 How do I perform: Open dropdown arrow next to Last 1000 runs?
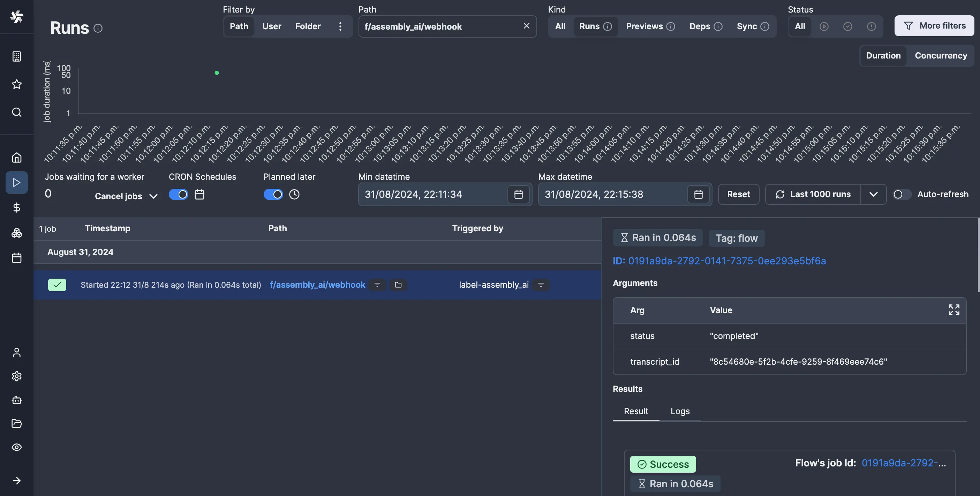[873, 194]
